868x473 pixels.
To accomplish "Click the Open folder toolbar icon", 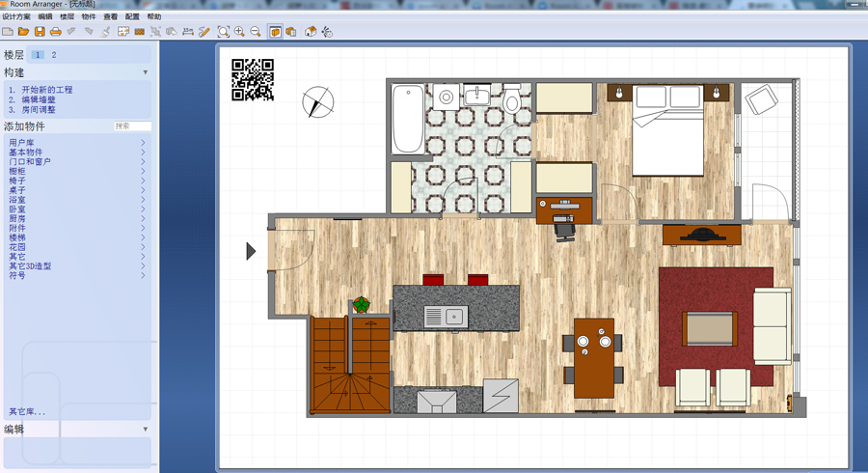I will pyautogui.click(x=23, y=32).
